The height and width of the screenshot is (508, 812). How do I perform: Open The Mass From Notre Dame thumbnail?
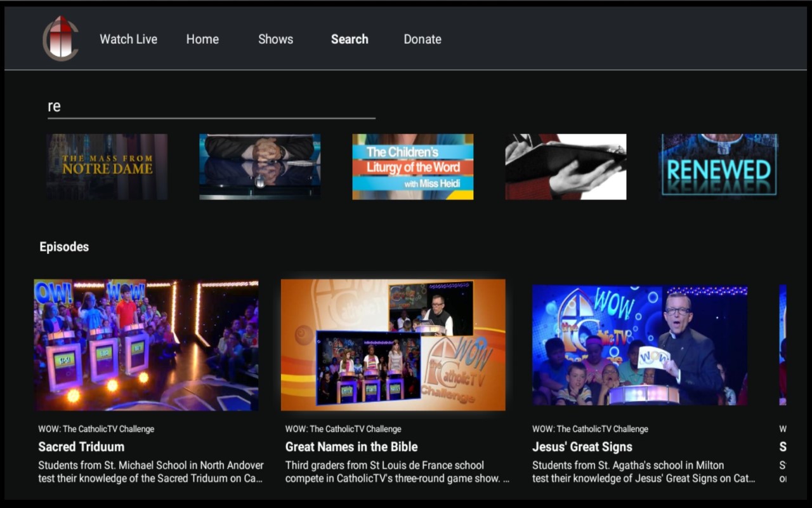[x=107, y=166]
